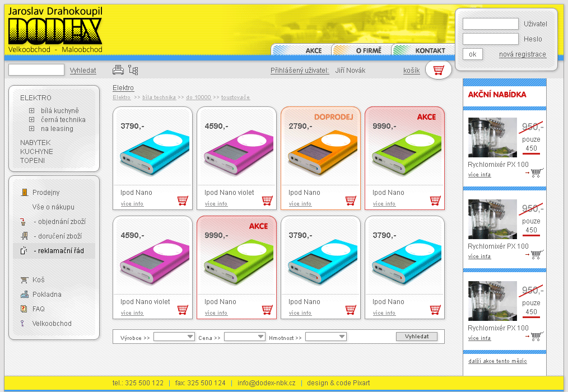Click the objednání zboží icon
The image size is (568, 392).
click(23, 221)
